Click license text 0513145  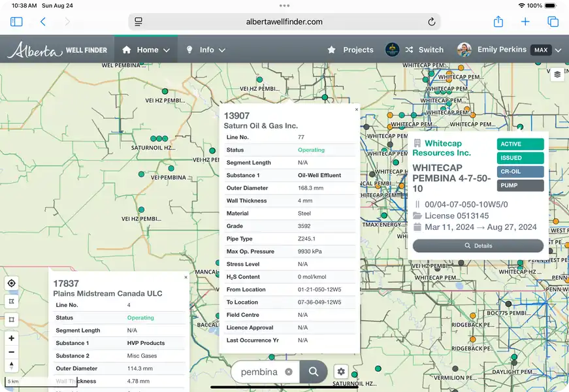(x=457, y=216)
